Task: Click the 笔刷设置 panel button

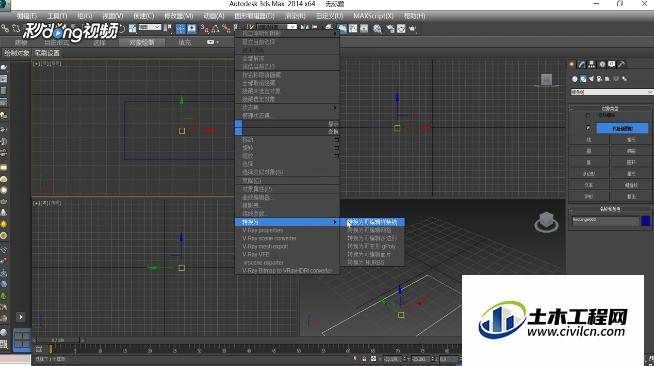Action: click(47, 53)
